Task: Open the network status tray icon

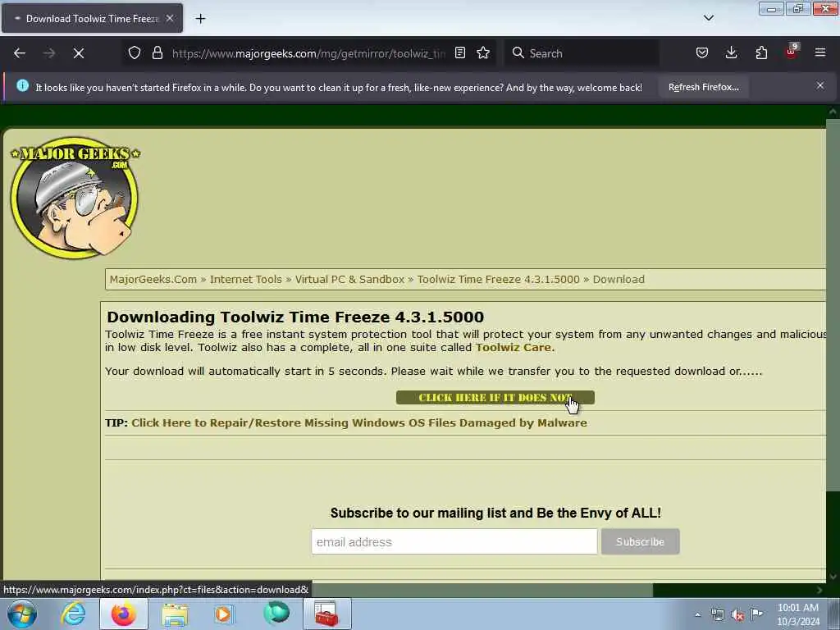Action: click(717, 614)
